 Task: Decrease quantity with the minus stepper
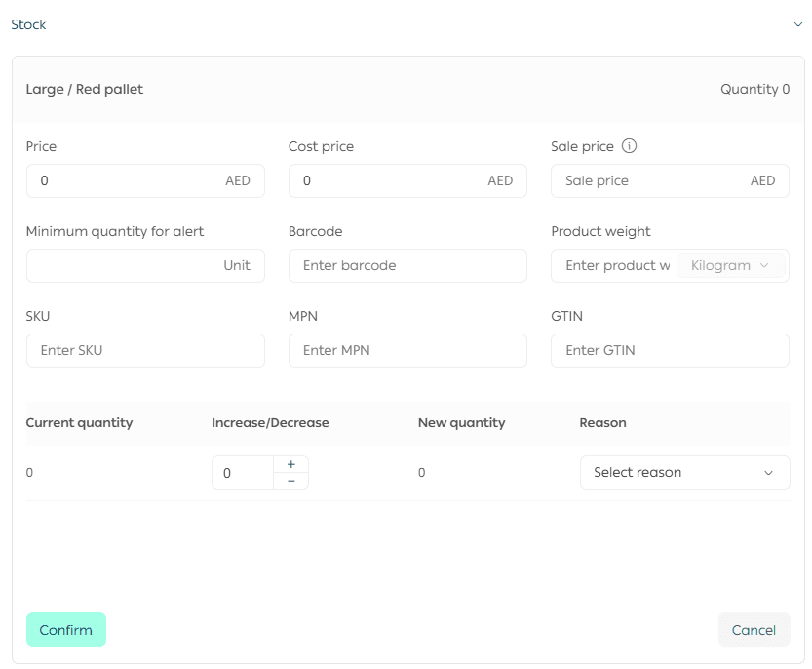pos(290,481)
